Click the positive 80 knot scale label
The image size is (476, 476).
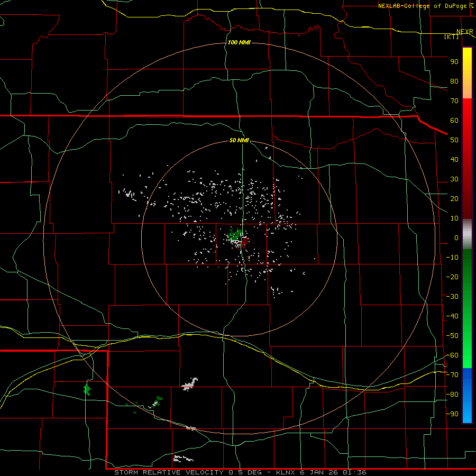click(x=454, y=81)
